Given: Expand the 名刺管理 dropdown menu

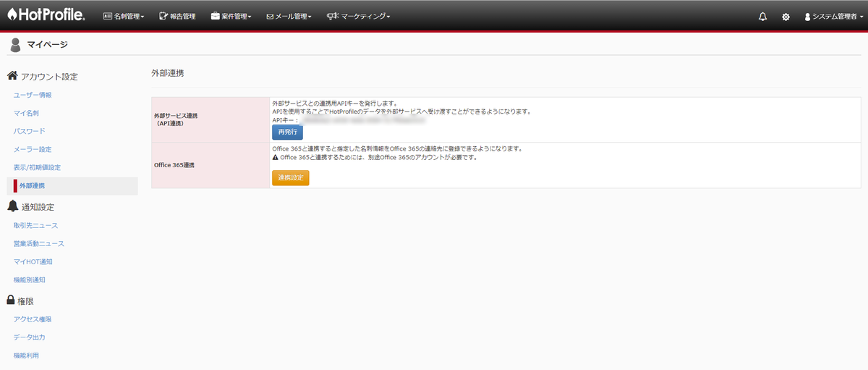Looking at the screenshot, I should click(124, 16).
